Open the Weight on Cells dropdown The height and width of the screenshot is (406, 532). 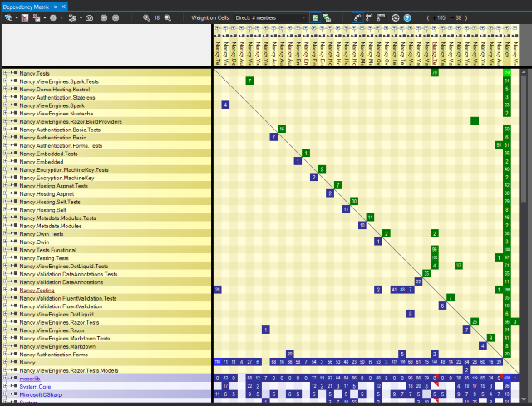pos(270,17)
